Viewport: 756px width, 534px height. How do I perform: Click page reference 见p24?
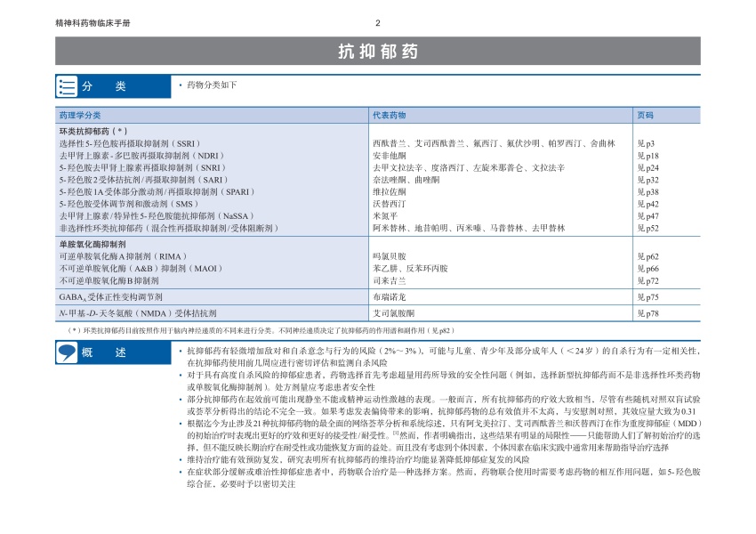pos(647,167)
